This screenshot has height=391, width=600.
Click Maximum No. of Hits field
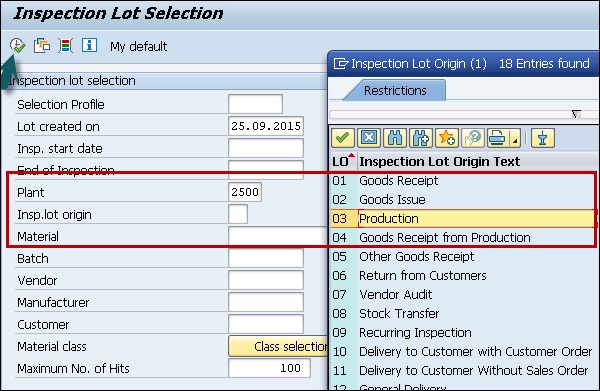click(269, 368)
